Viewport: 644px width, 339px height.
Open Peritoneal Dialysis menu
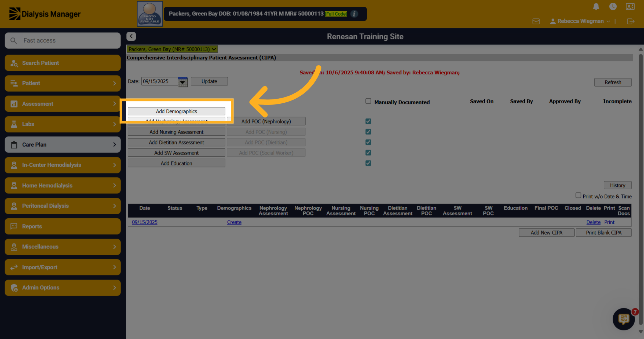pos(63,206)
